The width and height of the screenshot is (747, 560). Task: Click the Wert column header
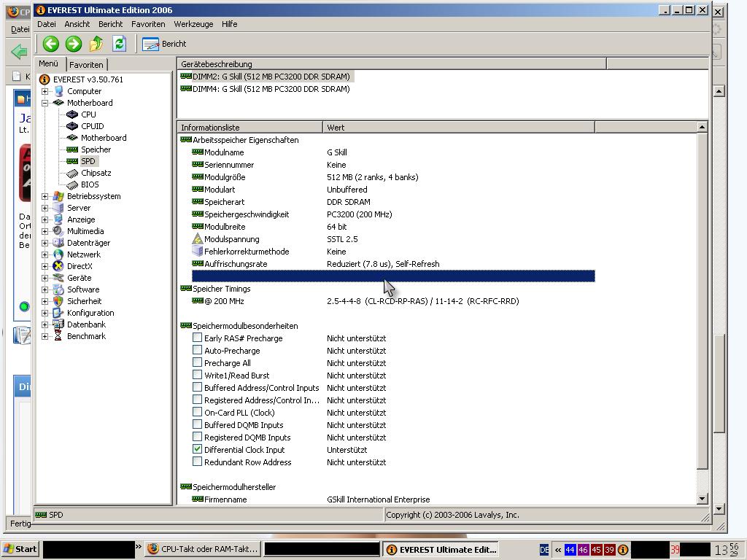point(459,127)
